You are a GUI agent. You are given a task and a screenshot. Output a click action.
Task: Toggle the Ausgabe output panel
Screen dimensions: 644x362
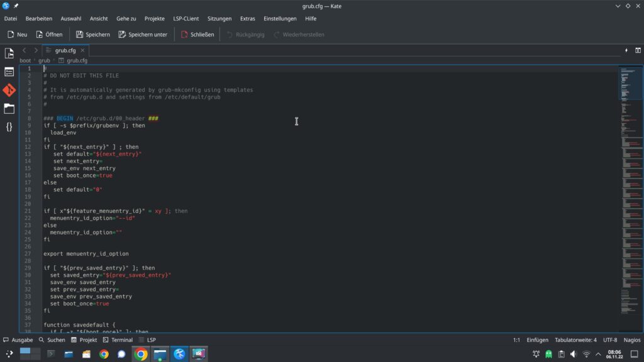(18, 340)
